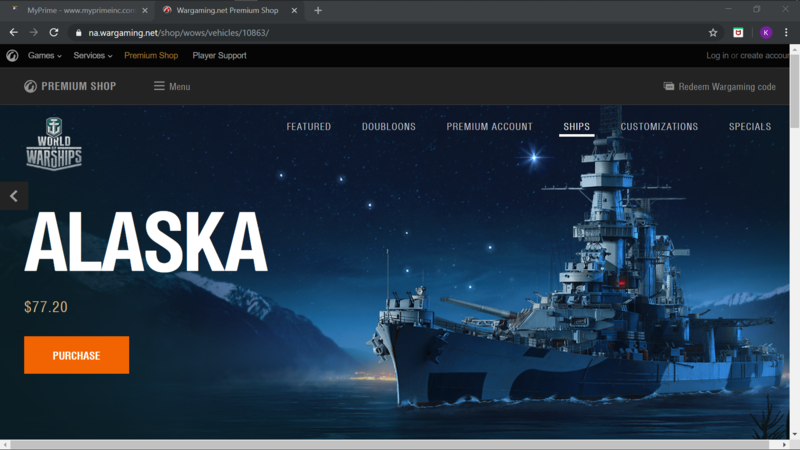Screen dimensions: 800x450
Task: Click the World of Warships logo
Action: tap(53, 144)
